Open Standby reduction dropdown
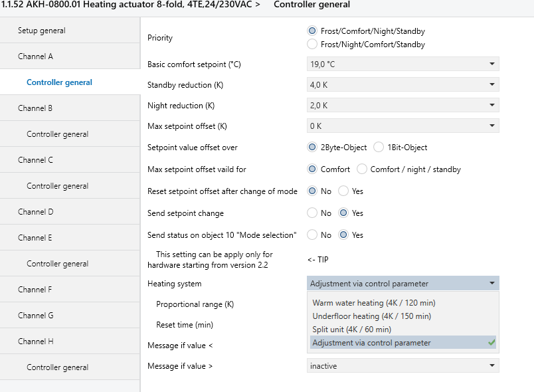The image size is (534, 392). 402,85
